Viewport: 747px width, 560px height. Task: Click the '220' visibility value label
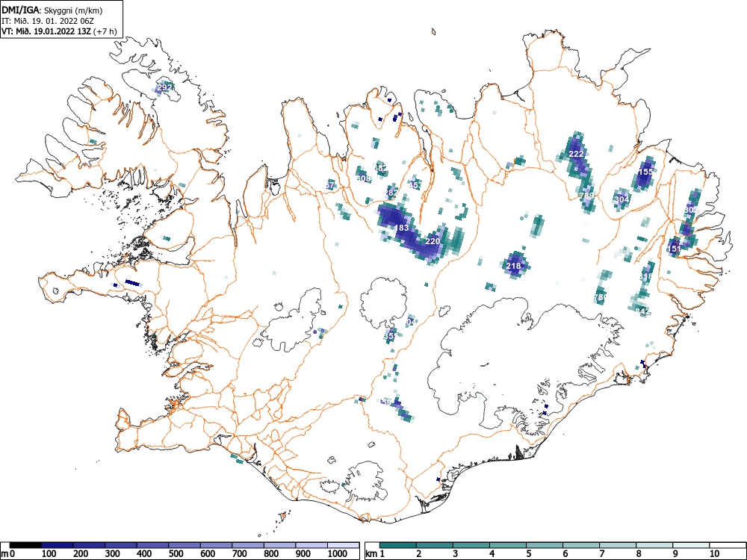[433, 241]
